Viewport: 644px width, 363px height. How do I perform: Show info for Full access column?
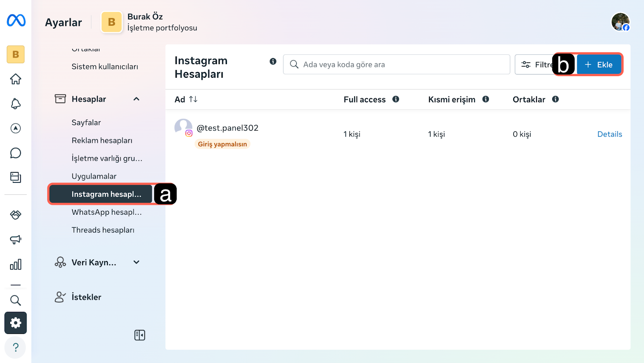pos(396,100)
